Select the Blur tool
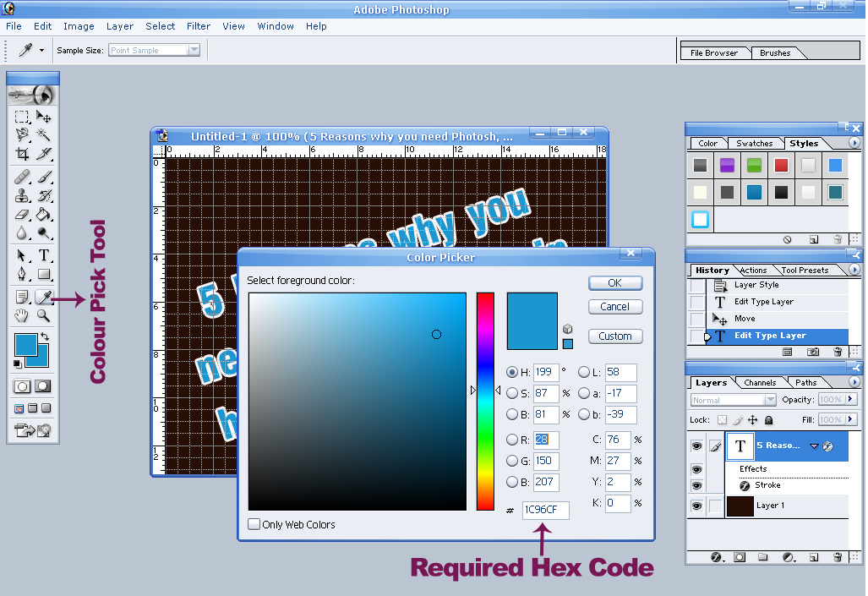Viewport: 868px width, 596px height. click(22, 233)
